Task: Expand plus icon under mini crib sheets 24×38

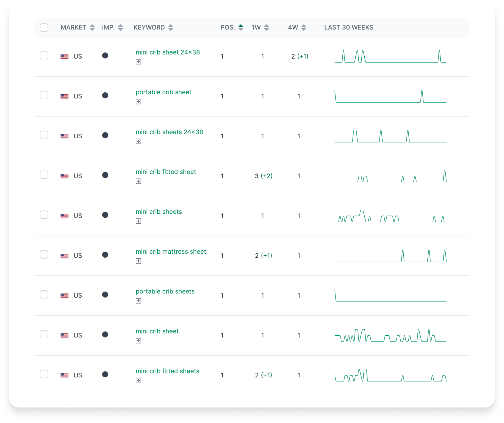Action: 138,141
